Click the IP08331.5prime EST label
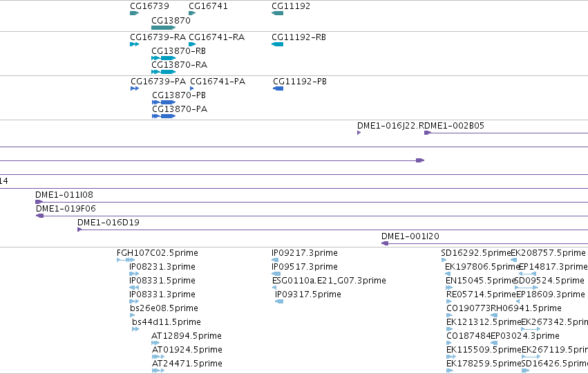This screenshot has width=588, height=374. [x=162, y=281]
